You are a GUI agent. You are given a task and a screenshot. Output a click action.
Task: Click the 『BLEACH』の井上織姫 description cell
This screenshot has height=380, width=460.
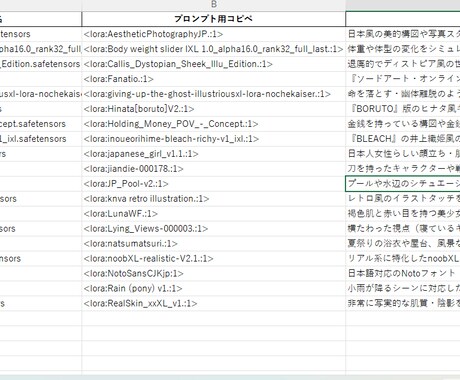tap(403, 139)
